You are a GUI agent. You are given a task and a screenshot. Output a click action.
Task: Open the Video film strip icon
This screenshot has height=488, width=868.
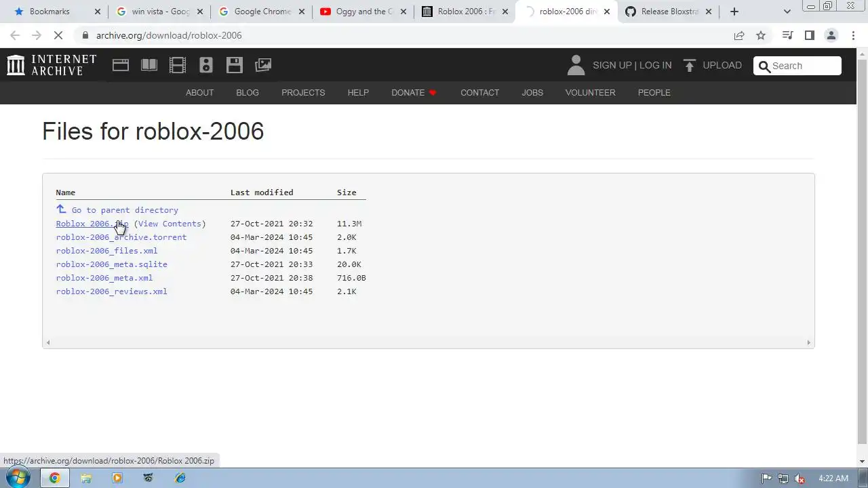coord(178,65)
